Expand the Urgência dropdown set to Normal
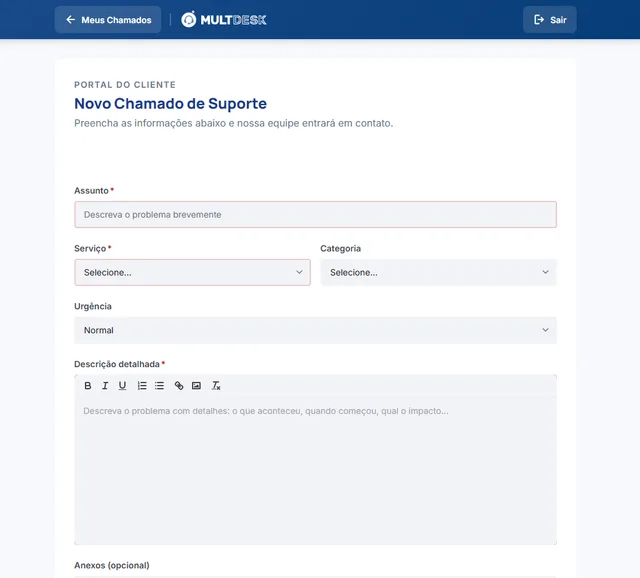This screenshot has width=640, height=578. coord(316,330)
